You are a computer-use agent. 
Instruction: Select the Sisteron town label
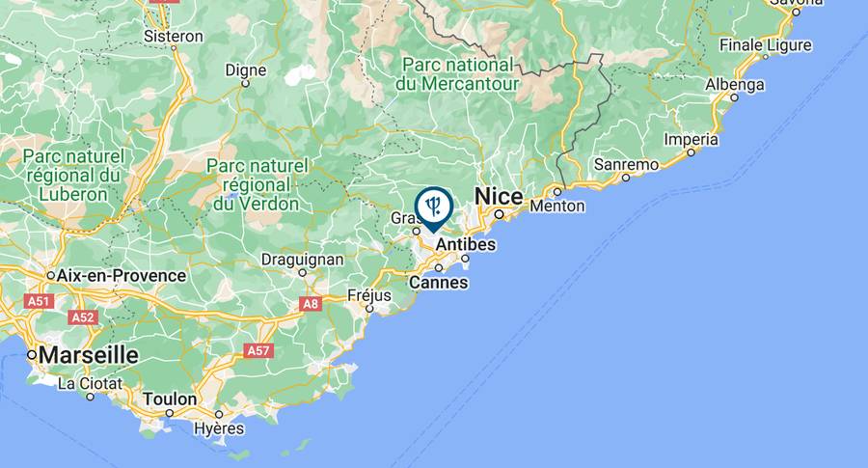[x=174, y=37]
